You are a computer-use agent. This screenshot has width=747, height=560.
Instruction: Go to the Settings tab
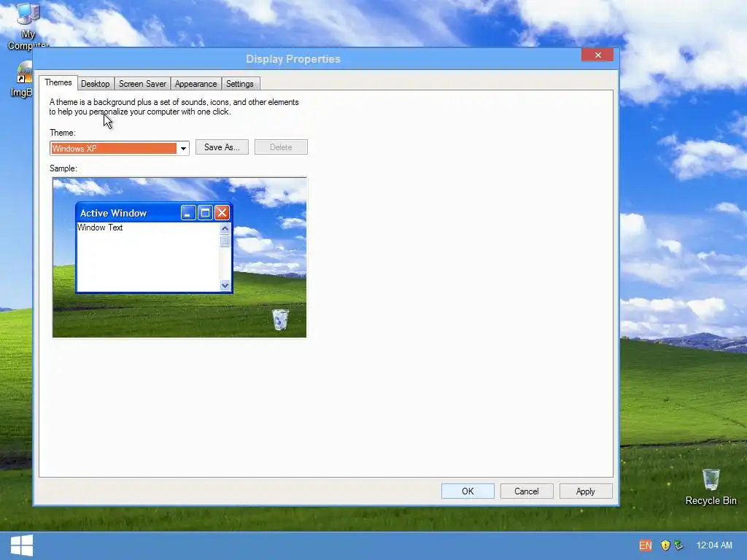239,84
